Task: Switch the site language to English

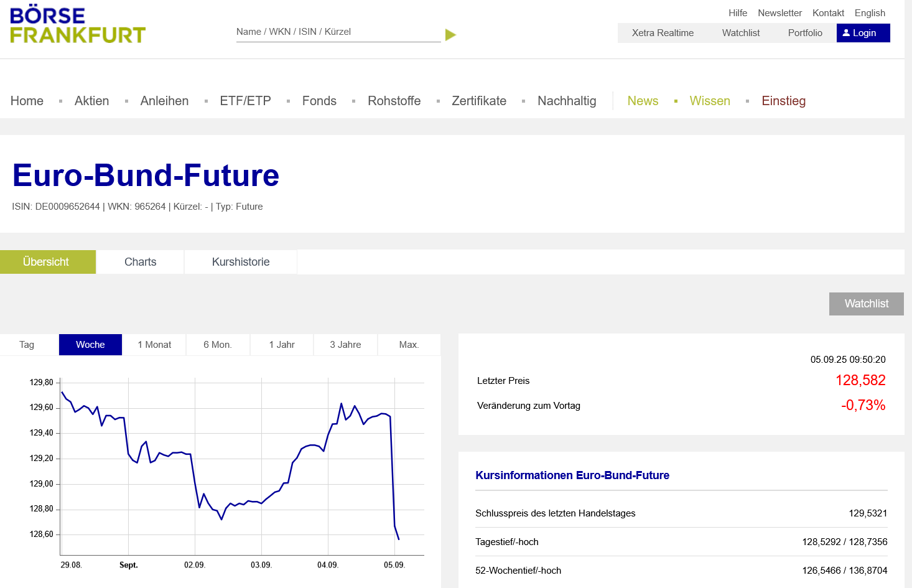Action: coord(869,13)
